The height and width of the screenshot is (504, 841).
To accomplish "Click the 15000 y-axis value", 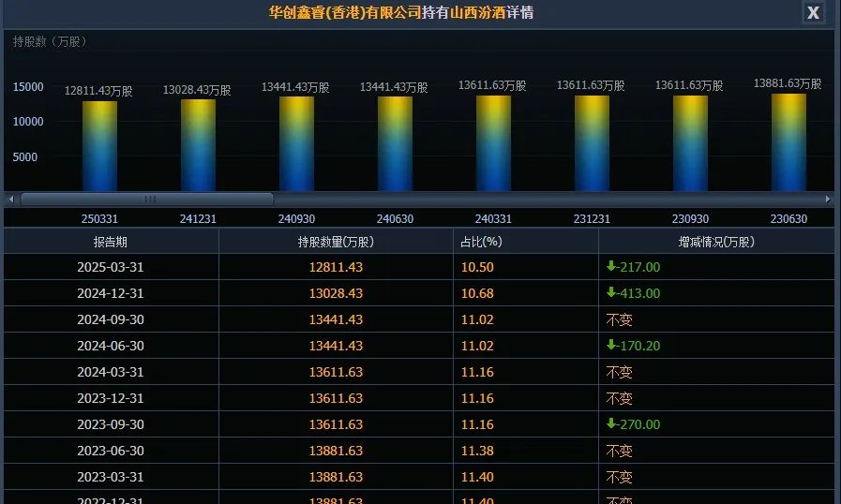I will [28, 87].
